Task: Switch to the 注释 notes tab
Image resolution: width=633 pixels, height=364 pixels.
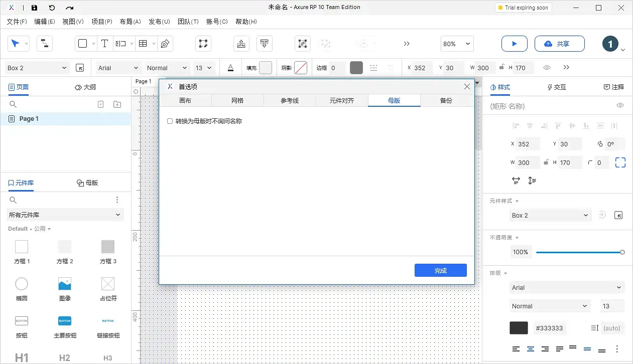Action: pyautogui.click(x=614, y=87)
